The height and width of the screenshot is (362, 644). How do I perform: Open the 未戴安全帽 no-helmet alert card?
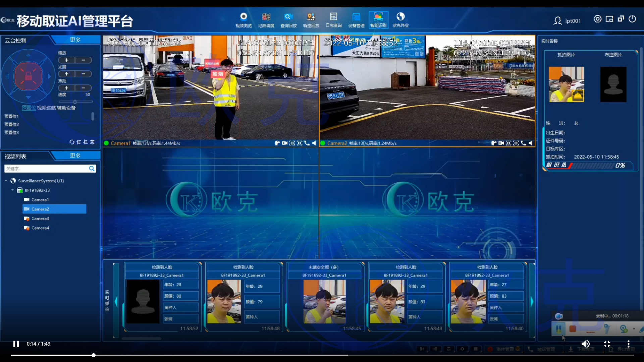(x=324, y=297)
